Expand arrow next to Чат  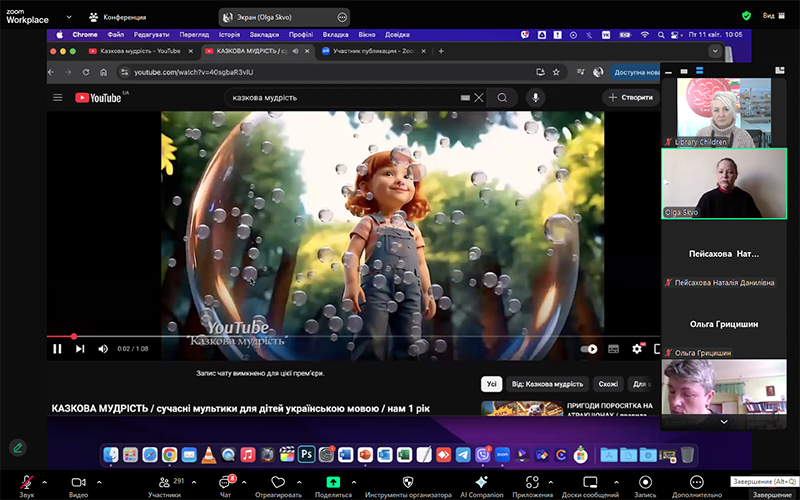244,482
